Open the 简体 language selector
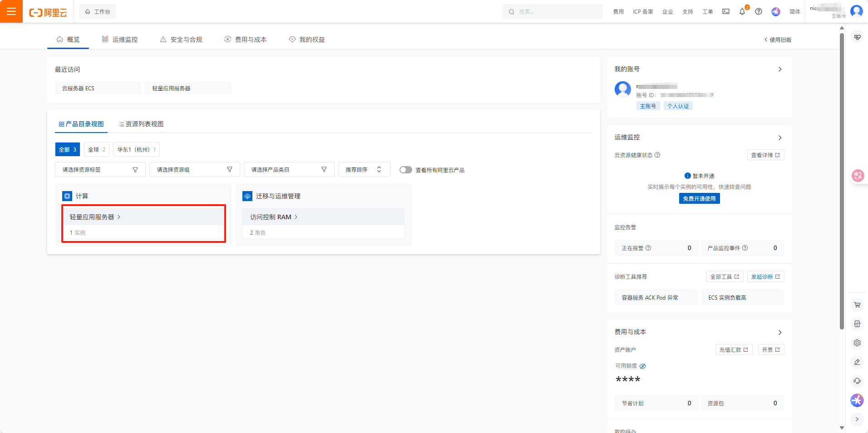 point(795,12)
